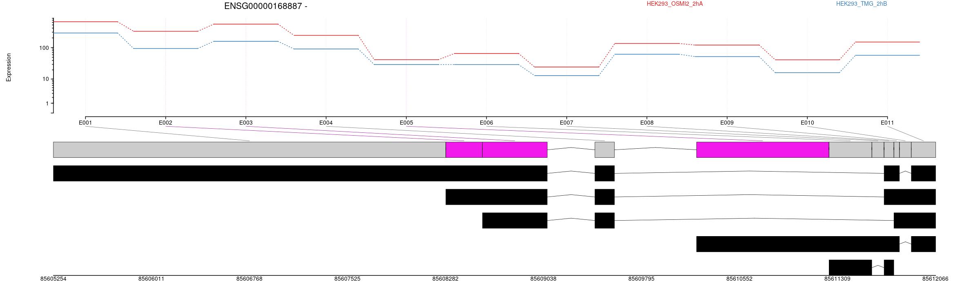Select the HEK293_TMG_2hB legend label
The image size is (980, 286).
click(862, 4)
